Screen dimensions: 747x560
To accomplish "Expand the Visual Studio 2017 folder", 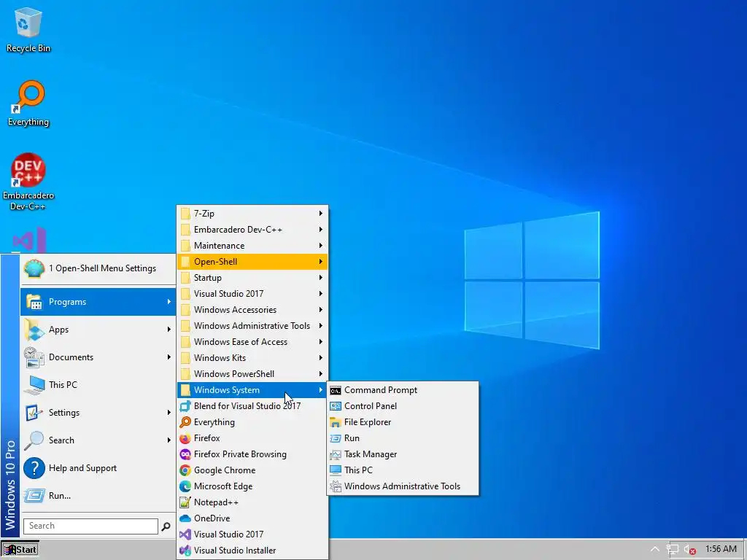I will [252, 294].
